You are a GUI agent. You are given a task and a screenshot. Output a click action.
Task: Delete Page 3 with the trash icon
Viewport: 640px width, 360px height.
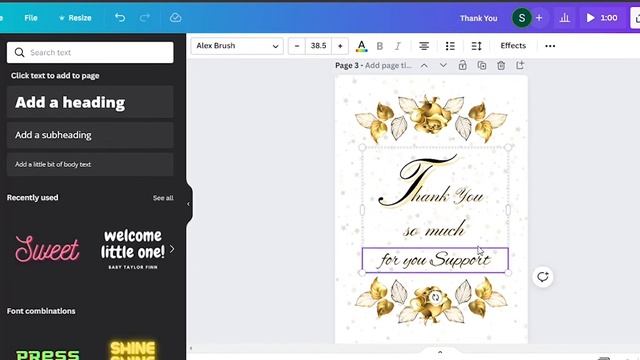(x=501, y=65)
